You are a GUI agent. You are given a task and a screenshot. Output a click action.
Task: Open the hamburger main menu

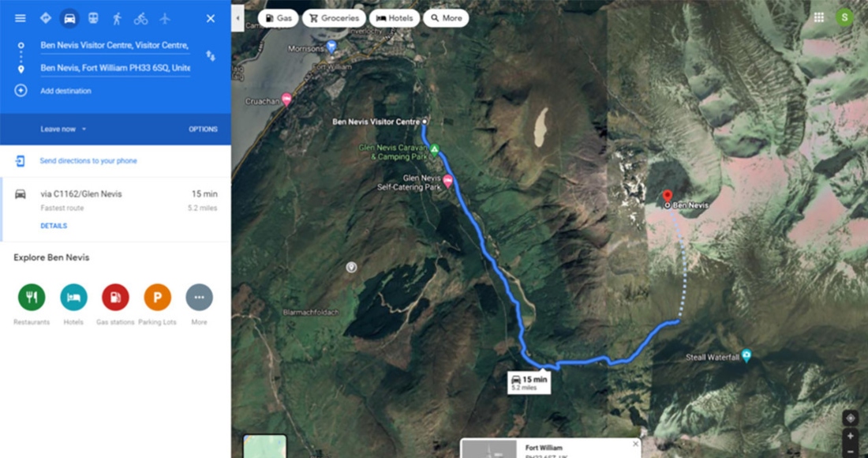[x=20, y=18]
